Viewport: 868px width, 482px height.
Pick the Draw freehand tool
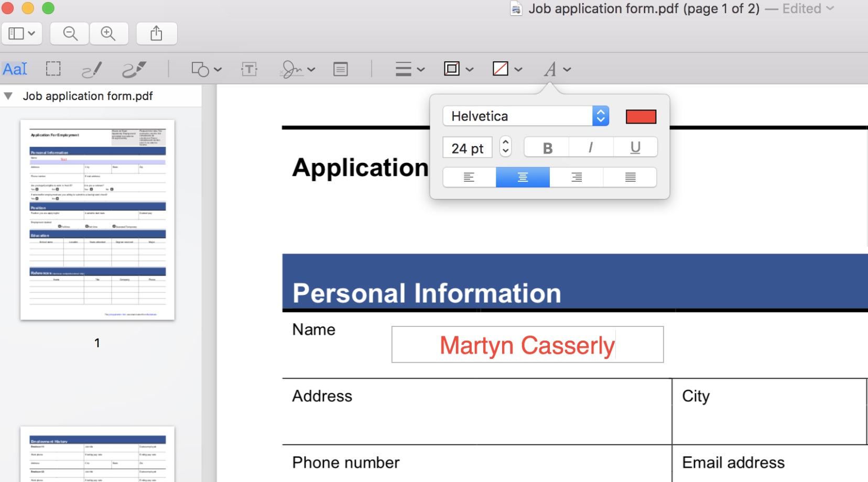(134, 69)
